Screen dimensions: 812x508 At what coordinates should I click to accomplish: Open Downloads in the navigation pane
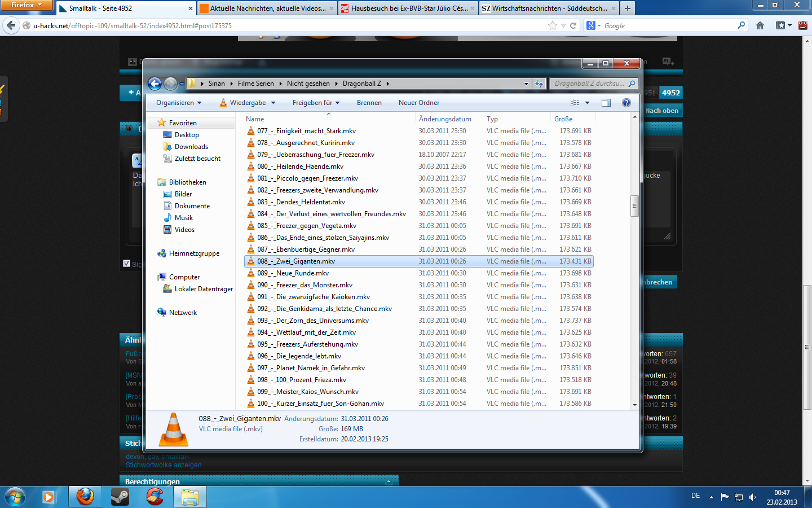coord(191,147)
